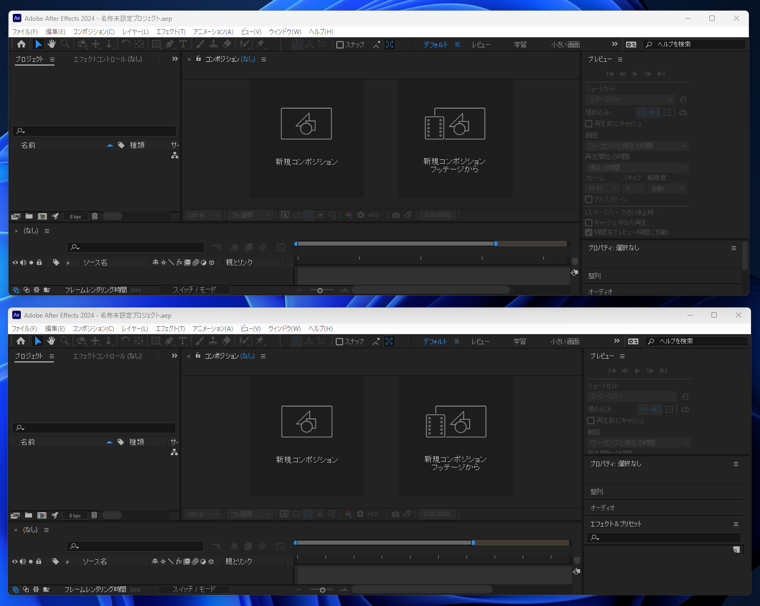Viewport: 760px width, 606px height.
Task: Toggle audio speaker button in the upper Preview panel
Action: coord(654,112)
